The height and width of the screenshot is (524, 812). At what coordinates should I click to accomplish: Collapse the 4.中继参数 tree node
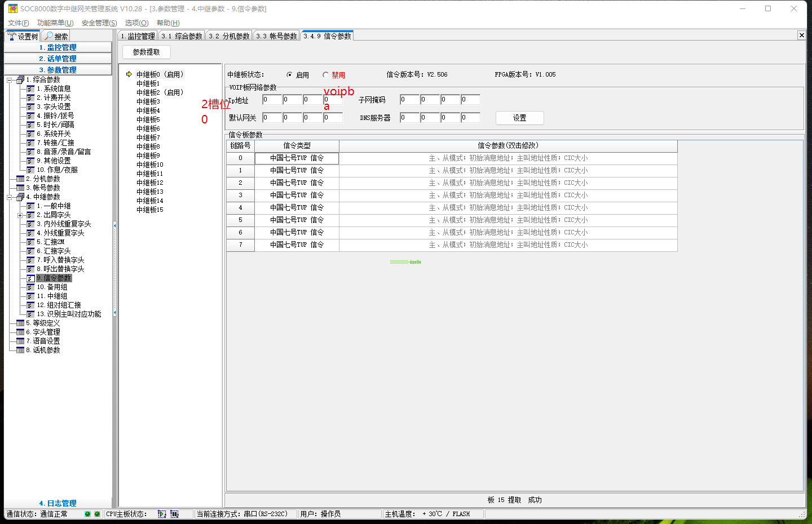click(x=9, y=197)
